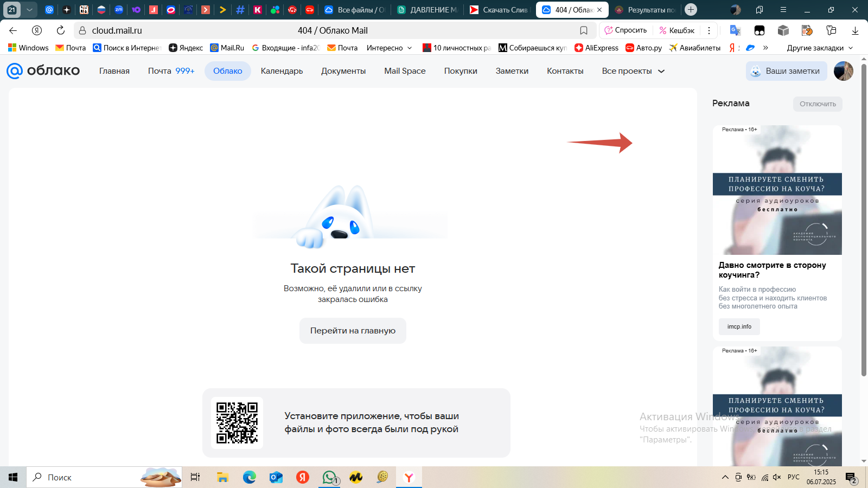Click the translate page icon

[x=735, y=30]
